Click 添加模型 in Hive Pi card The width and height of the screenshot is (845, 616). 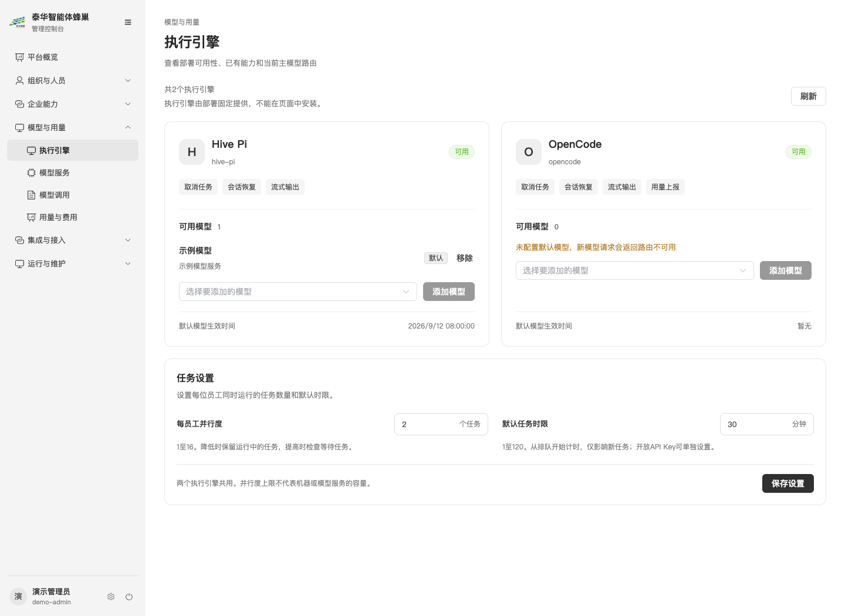pos(449,292)
